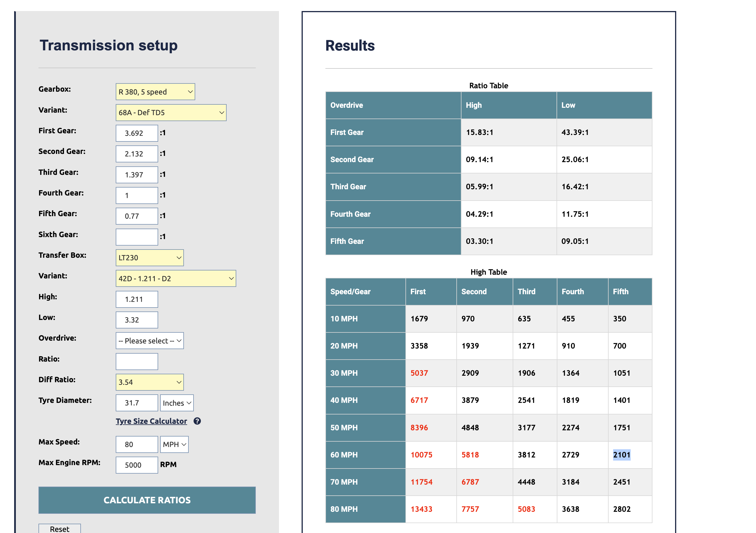
Task: Click the highlighted 2101 value in High Table
Action: [621, 455]
